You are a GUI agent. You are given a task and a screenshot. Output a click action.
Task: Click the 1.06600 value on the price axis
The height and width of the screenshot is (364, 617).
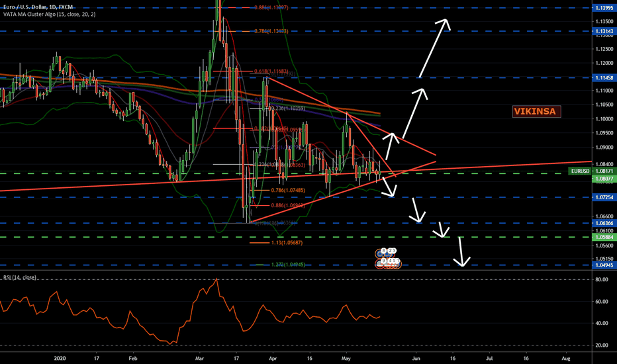(x=604, y=216)
